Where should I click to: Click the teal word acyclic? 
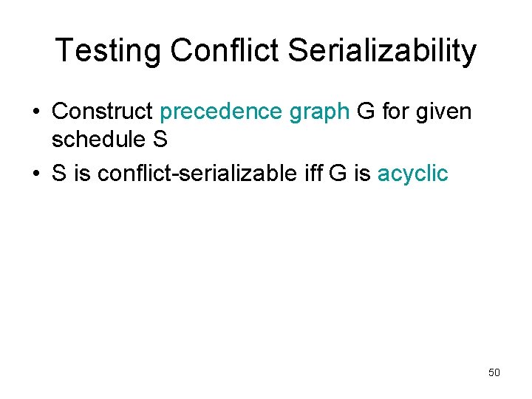[x=413, y=174]
